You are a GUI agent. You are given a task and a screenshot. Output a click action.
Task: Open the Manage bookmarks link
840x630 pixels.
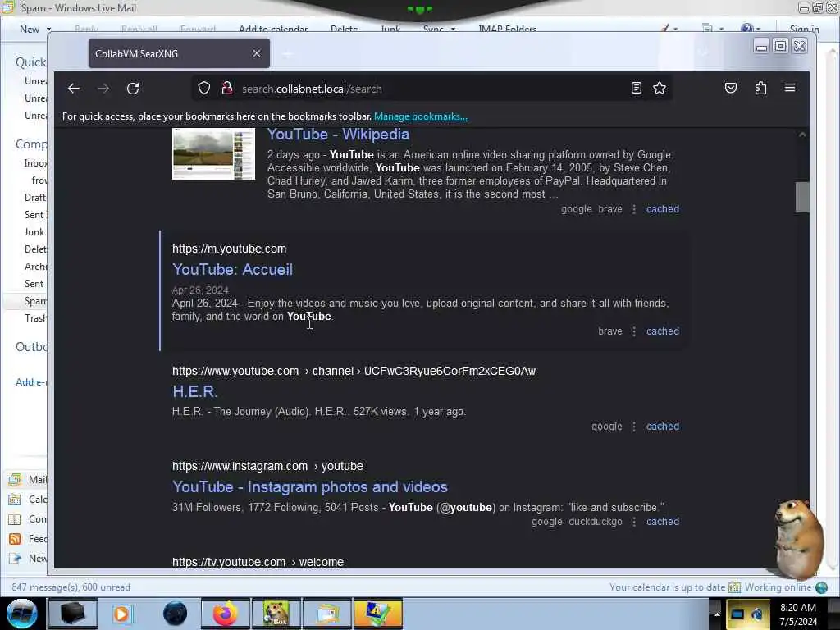coord(421,116)
